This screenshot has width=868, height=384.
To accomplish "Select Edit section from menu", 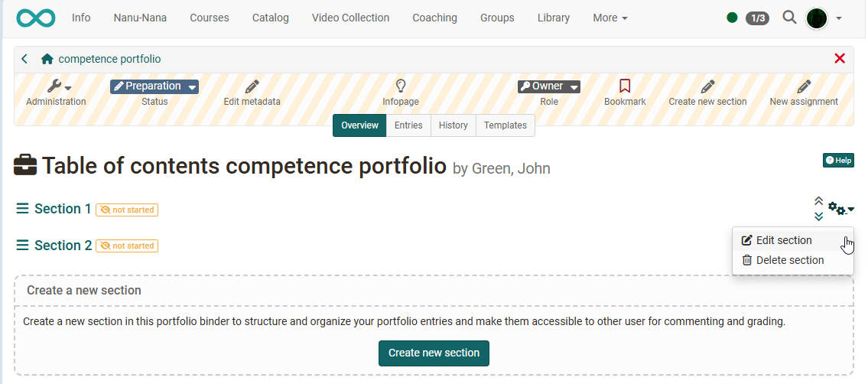I will click(x=783, y=240).
